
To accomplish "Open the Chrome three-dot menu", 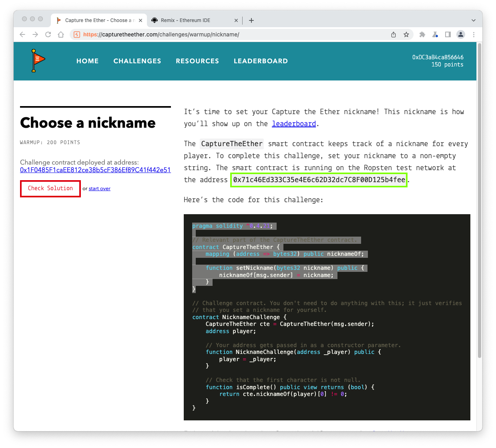I will (474, 34).
